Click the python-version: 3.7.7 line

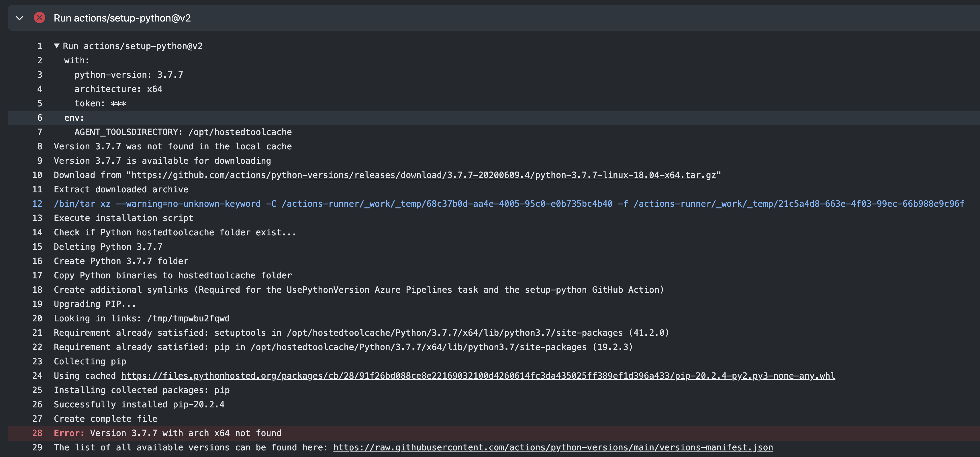pyautogui.click(x=129, y=75)
